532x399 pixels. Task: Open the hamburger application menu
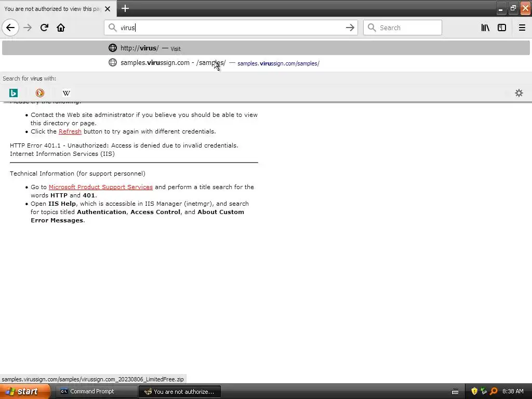click(522, 28)
